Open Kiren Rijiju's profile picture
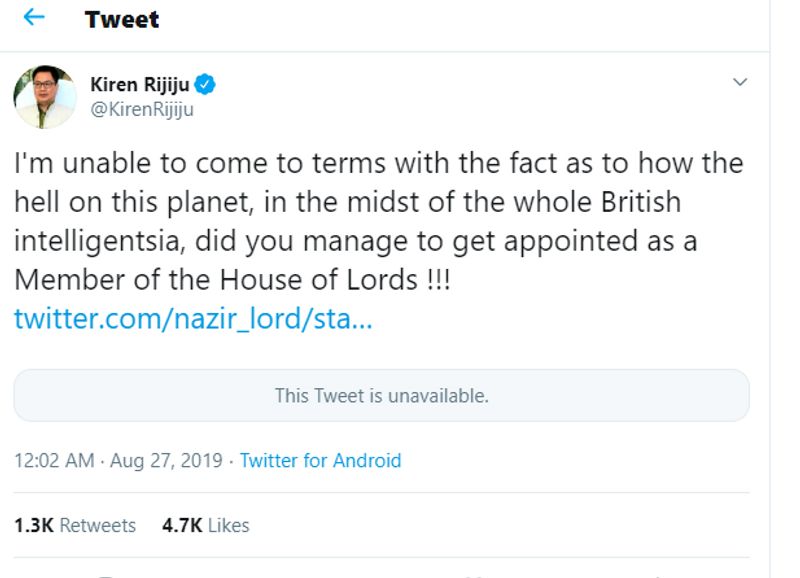The height and width of the screenshot is (578, 800). pyautogui.click(x=45, y=97)
